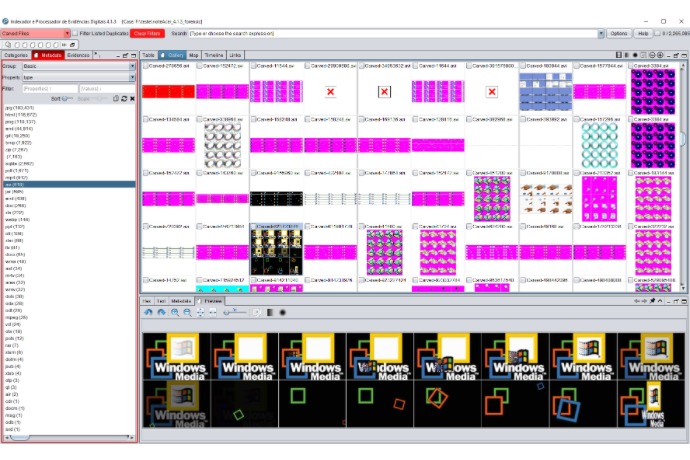Check the Carved-19644.avi item
Screen dimensions: 690x460
point(415,66)
